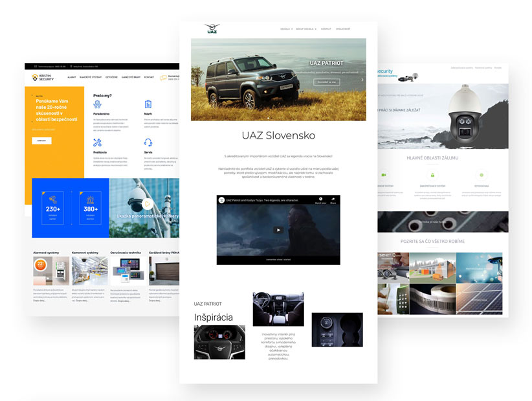Click green solar circle icon
This screenshot has width=532, height=401.
coord(482,175)
